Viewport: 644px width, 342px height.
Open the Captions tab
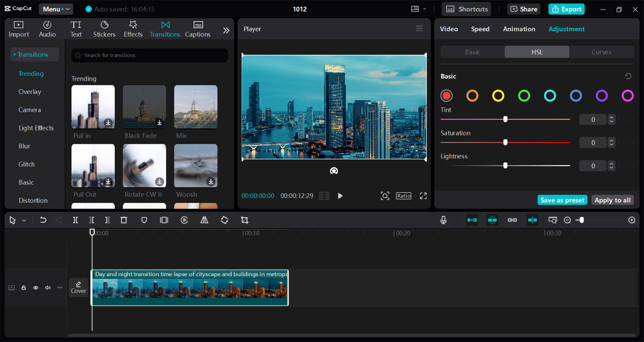coord(198,29)
